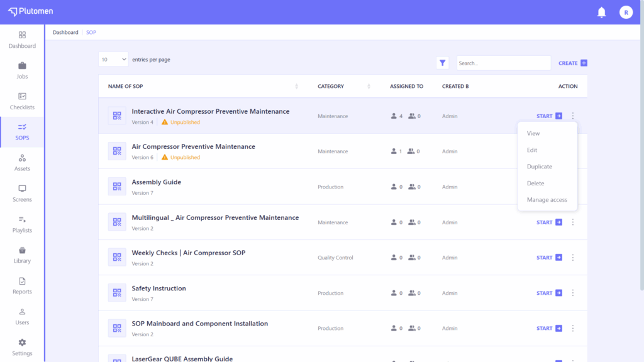Click SOP breadcrumb link

click(x=91, y=32)
